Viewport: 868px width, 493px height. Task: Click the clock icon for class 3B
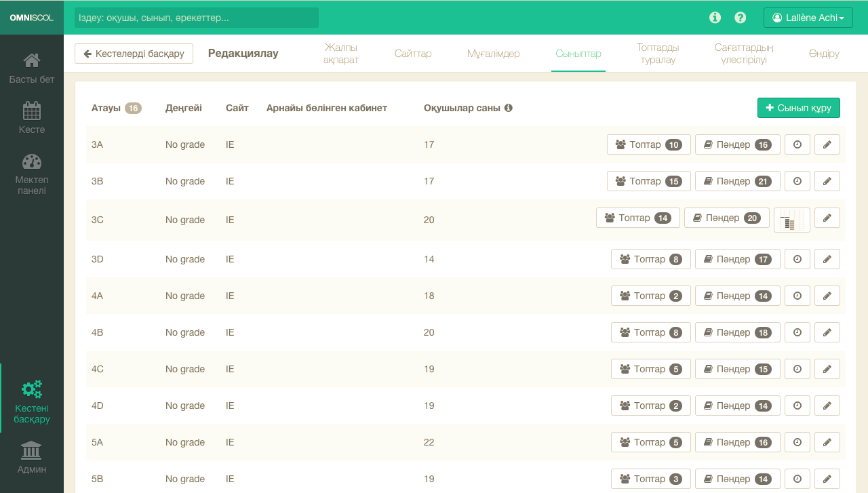tap(797, 181)
